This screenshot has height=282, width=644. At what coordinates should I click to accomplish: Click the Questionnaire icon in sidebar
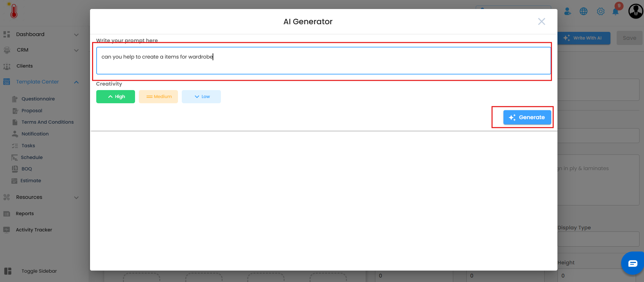(15, 99)
